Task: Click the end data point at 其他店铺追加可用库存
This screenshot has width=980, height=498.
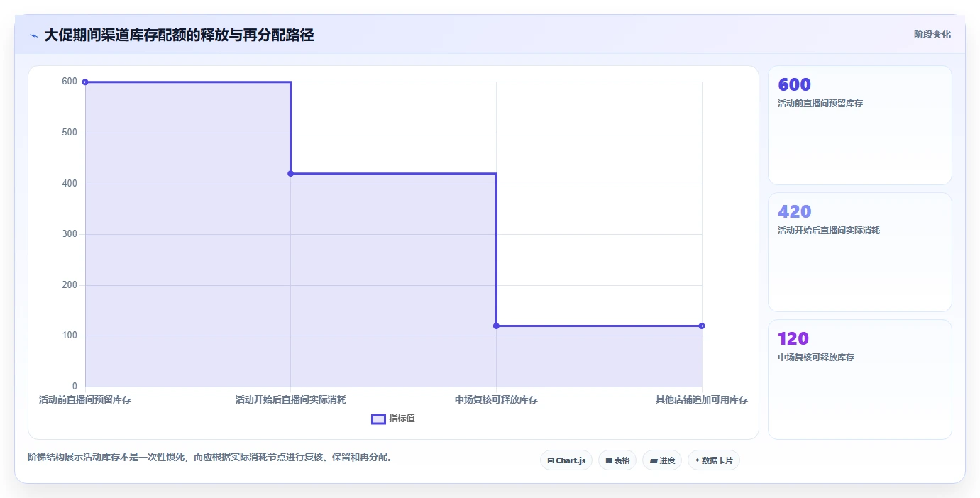Action: 702,326
